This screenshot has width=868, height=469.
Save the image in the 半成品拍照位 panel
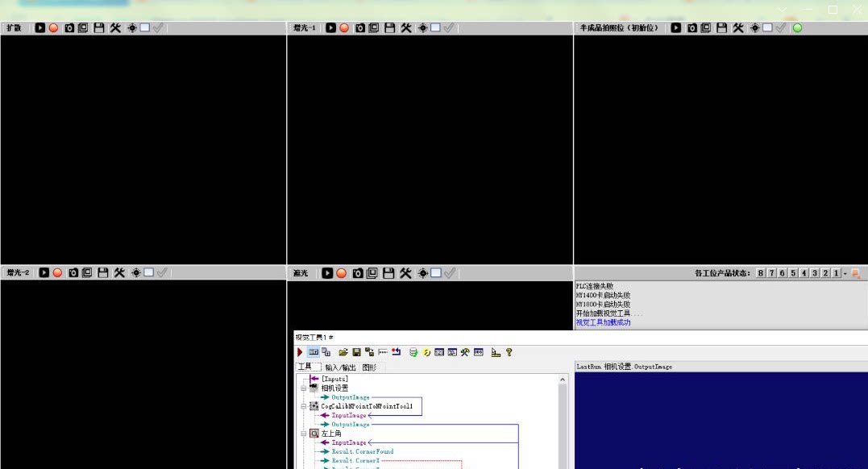point(722,27)
